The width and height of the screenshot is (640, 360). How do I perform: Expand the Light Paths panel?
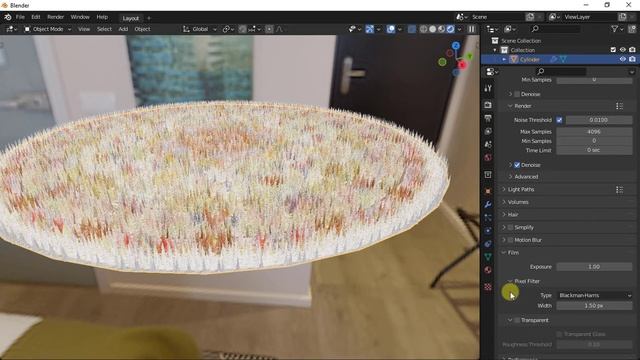[504, 189]
